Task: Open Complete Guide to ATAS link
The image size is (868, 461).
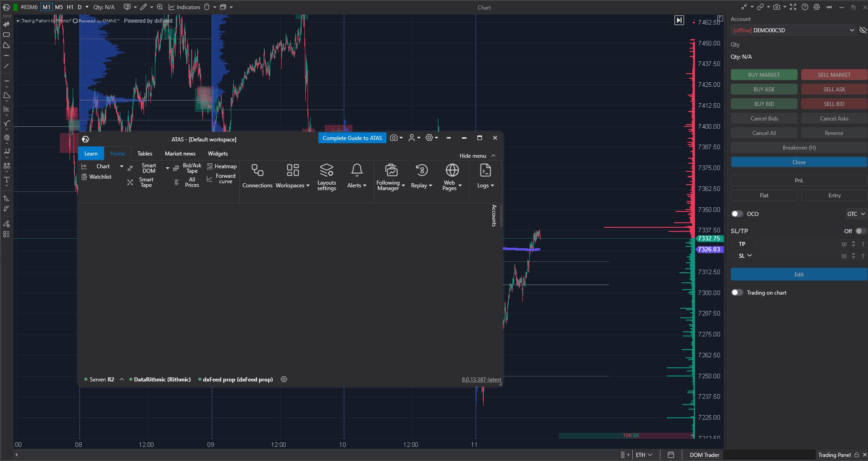Action: [352, 138]
